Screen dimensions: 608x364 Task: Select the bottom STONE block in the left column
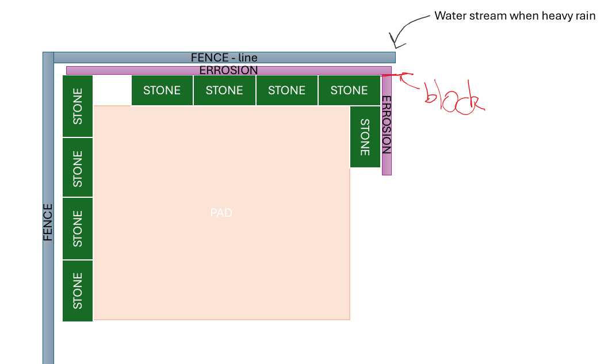[78, 290]
